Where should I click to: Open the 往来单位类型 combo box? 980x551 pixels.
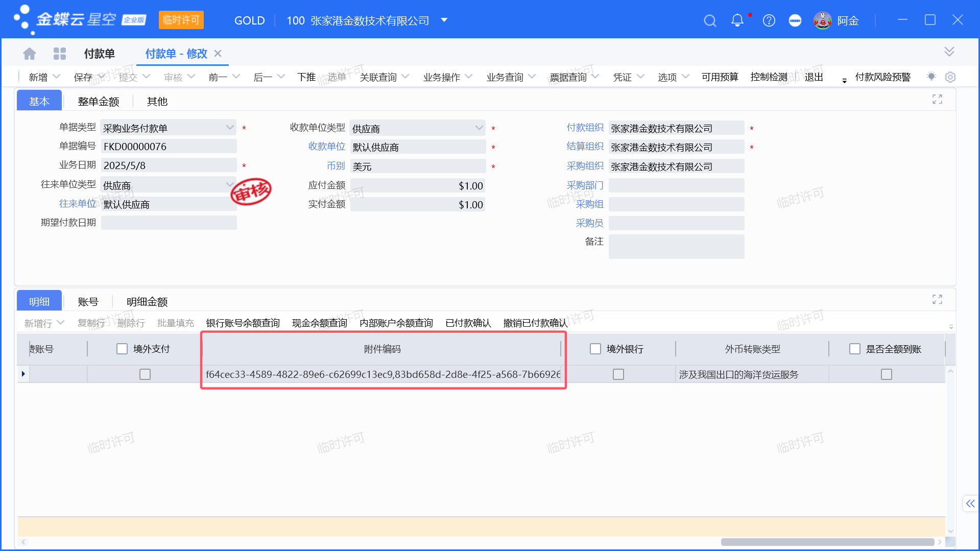tap(169, 185)
